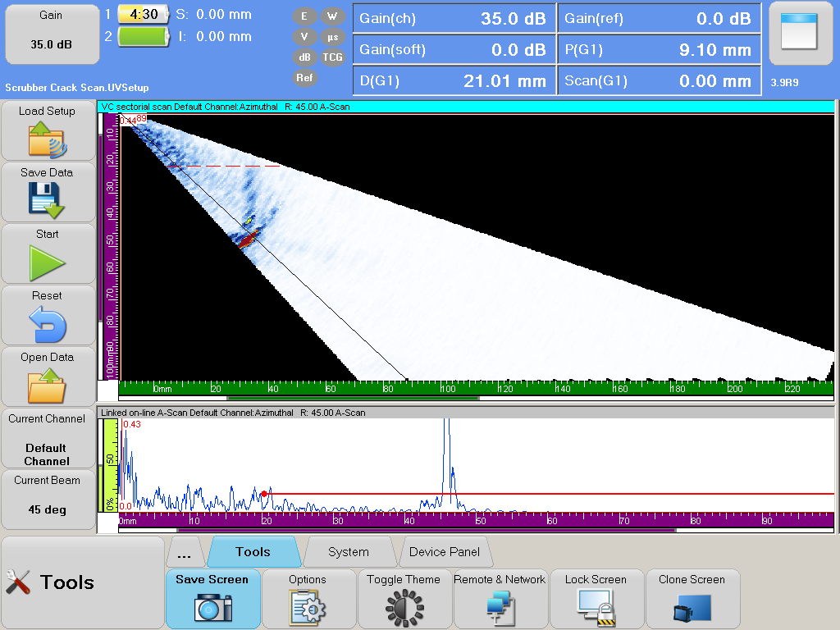Expand the ellipsis menu tab
Image resolution: width=840 pixels, height=630 pixels.
pos(185,553)
